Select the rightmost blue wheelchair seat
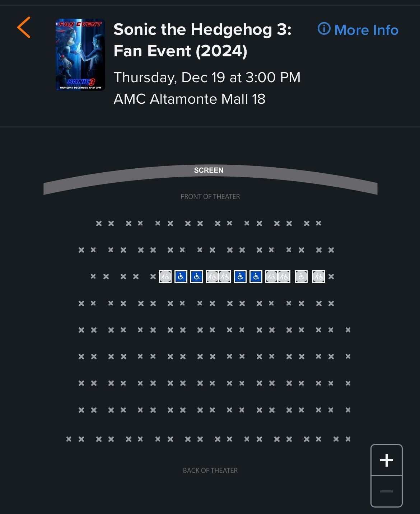The width and height of the screenshot is (420, 514). pyautogui.click(x=256, y=277)
